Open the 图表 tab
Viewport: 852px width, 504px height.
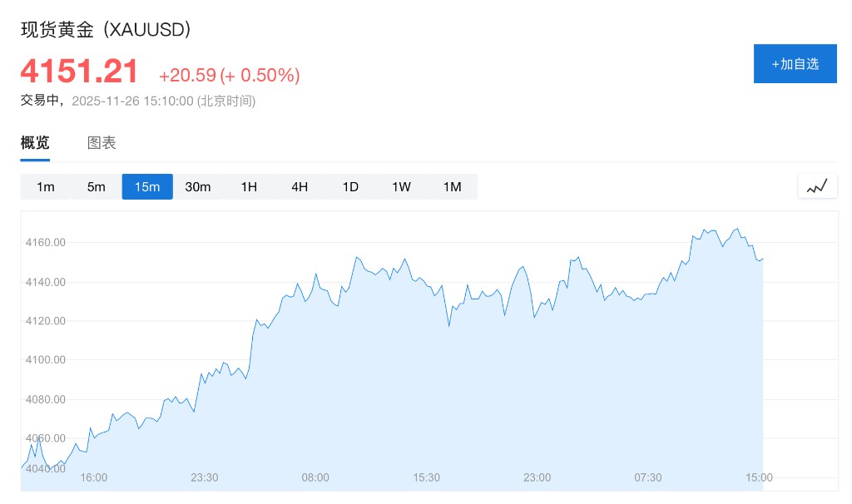click(102, 143)
